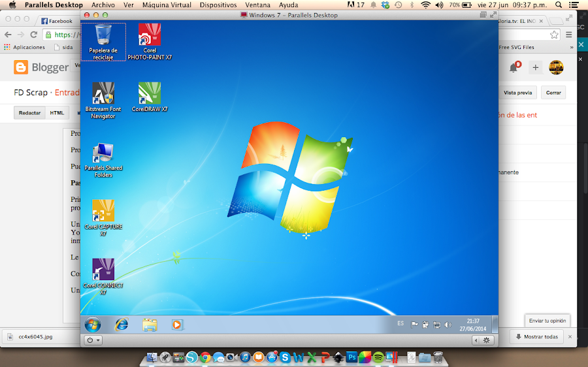Open the Windows clock showing 21:37
The width and height of the screenshot is (588, 367).
pos(473,325)
